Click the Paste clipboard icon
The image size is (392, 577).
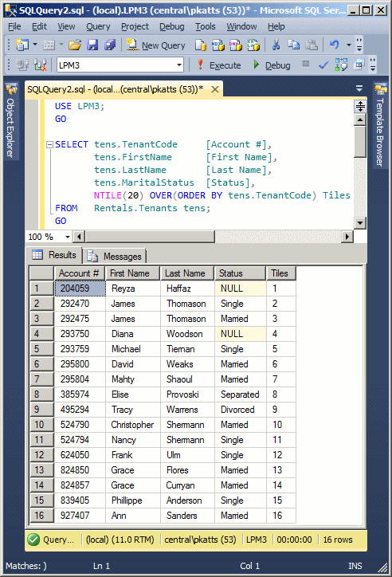pos(312,45)
